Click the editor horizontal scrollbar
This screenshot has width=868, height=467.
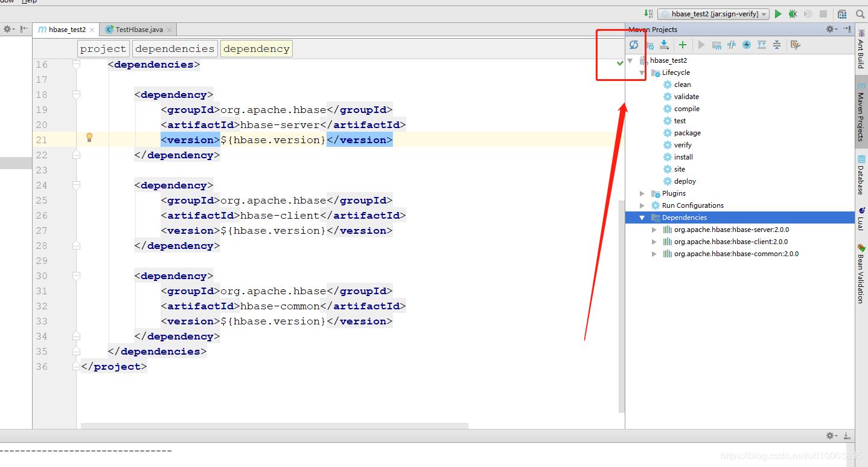[x=275, y=426]
